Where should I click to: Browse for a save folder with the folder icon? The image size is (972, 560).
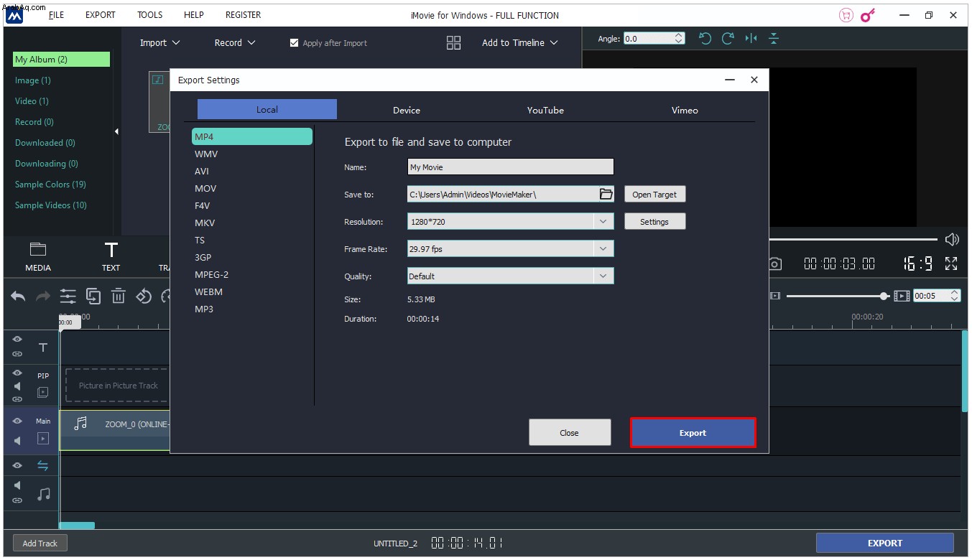pyautogui.click(x=606, y=194)
